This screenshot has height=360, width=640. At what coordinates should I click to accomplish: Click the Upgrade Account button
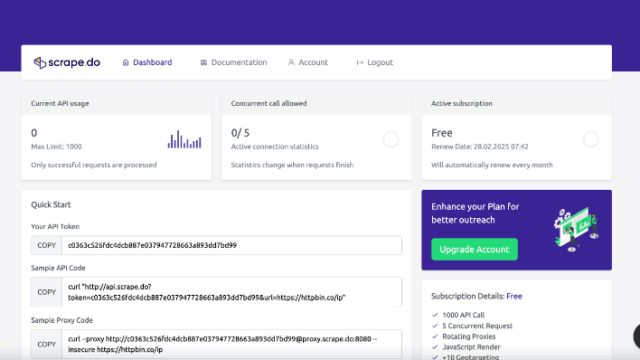474,249
